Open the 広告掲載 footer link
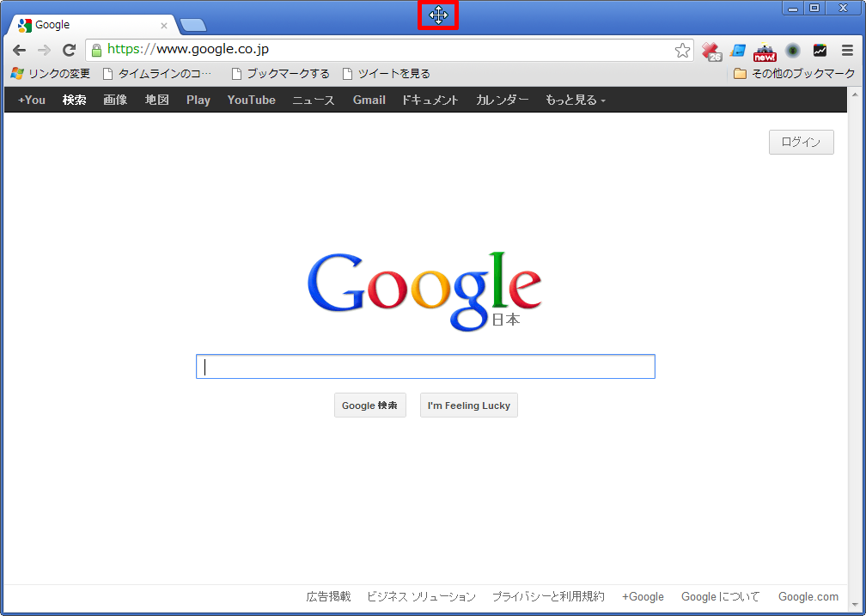 click(328, 596)
